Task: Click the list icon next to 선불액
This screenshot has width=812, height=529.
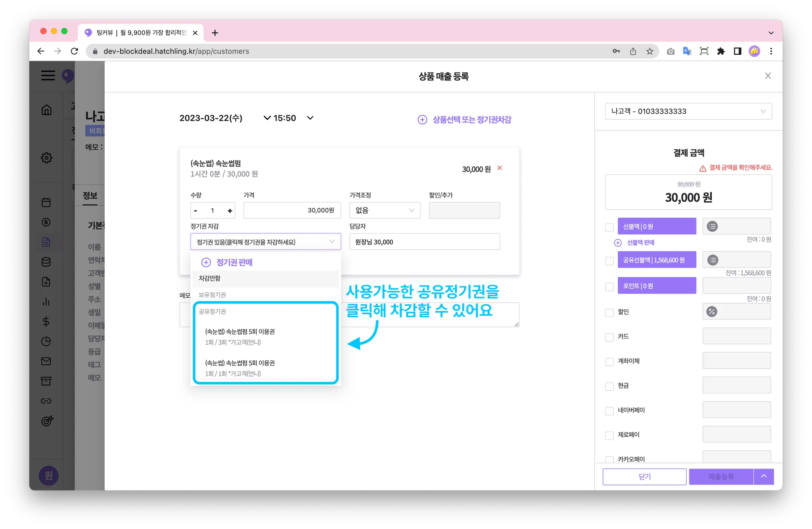Action: (x=712, y=227)
